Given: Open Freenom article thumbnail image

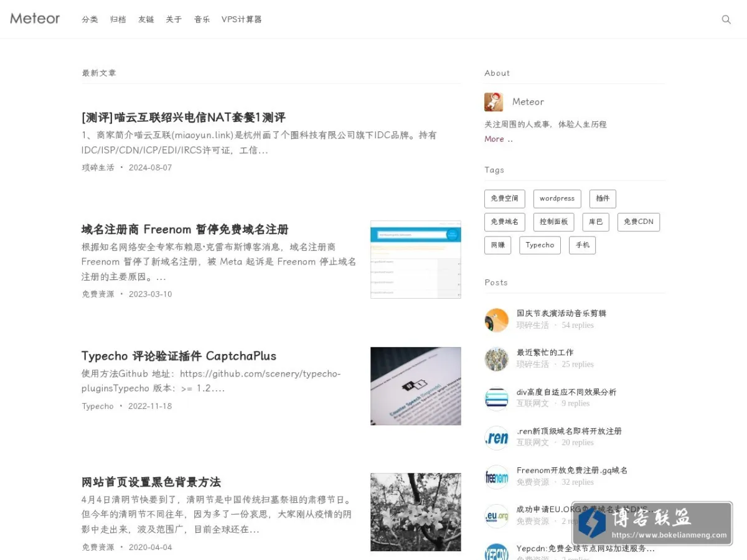Looking at the screenshot, I should pos(416,259).
